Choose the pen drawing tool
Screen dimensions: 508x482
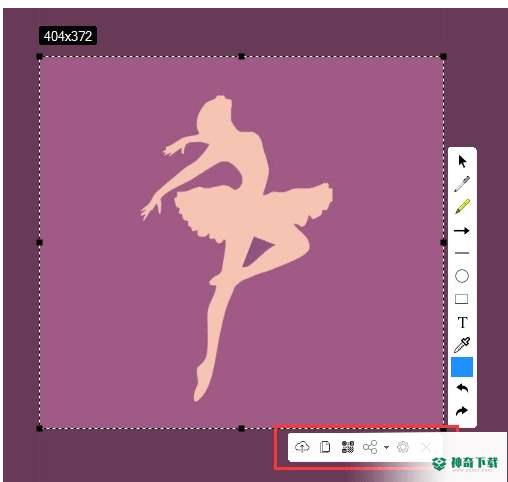pos(462,184)
